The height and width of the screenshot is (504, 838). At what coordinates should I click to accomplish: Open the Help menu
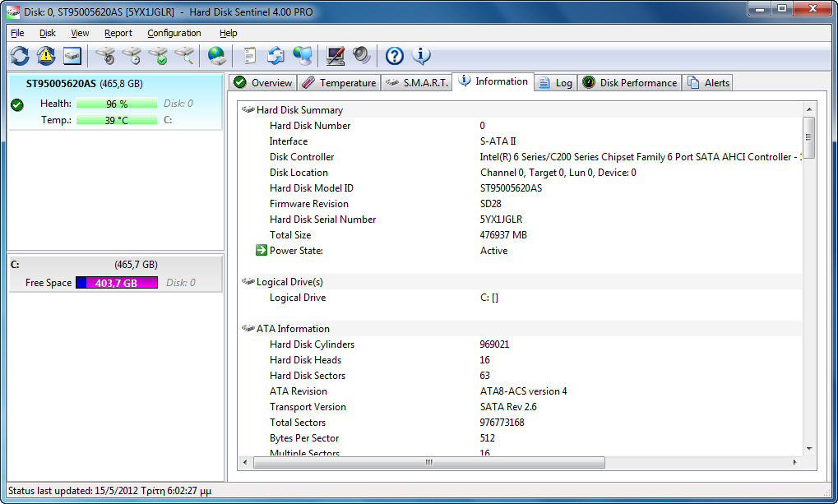coord(228,33)
